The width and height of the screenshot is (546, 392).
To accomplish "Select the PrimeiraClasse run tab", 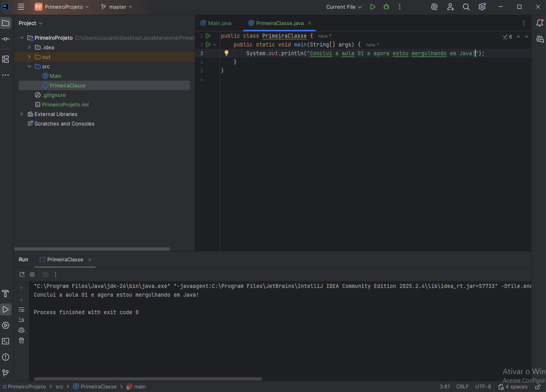I will click(65, 259).
